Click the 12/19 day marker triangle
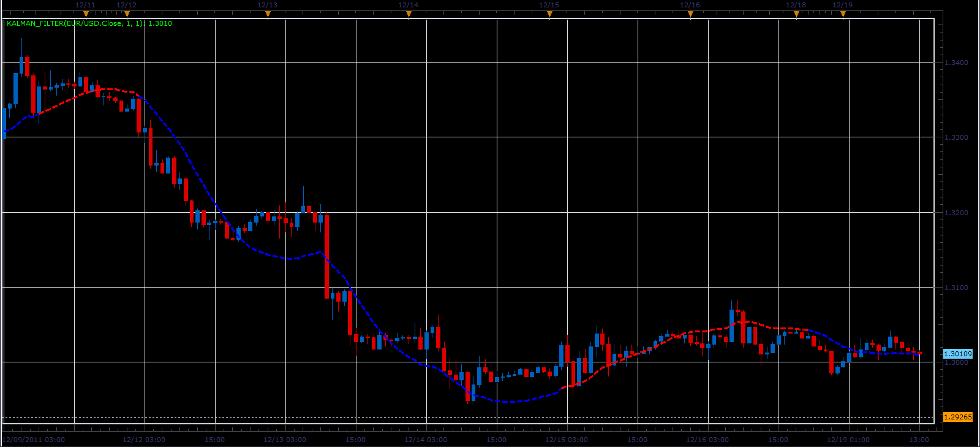Image resolution: width=980 pixels, height=447 pixels. tap(843, 14)
